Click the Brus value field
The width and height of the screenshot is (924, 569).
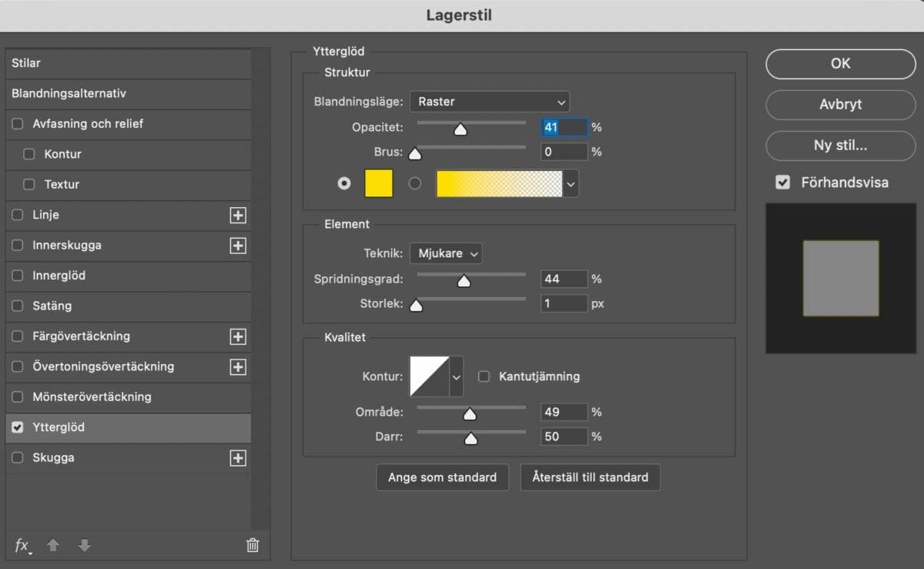tap(564, 152)
